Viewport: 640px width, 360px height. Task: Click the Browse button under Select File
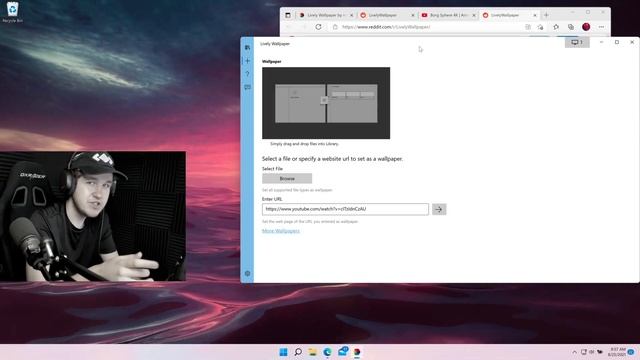[x=287, y=178]
